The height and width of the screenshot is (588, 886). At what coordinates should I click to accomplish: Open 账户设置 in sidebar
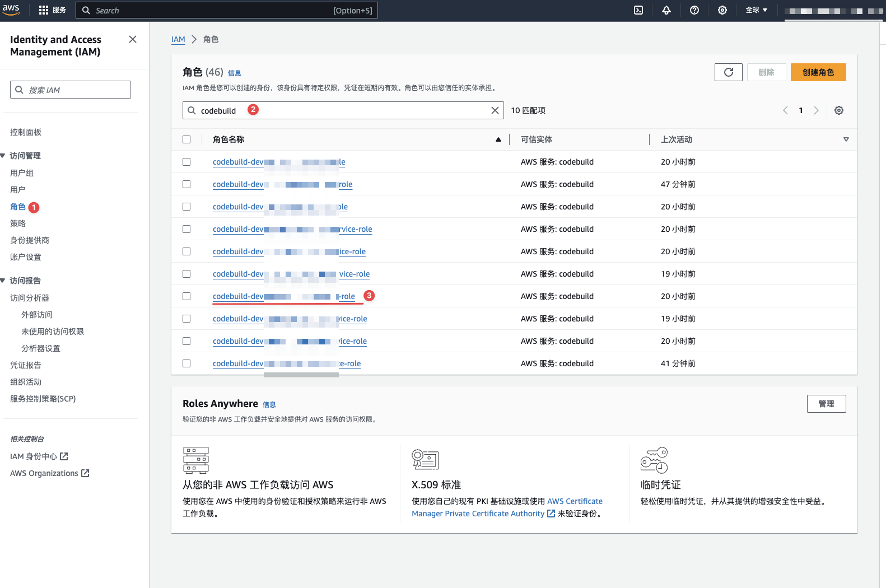point(26,257)
